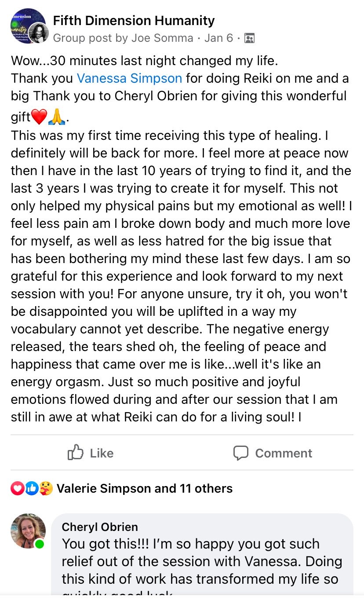
Task: Tap the care hug reaction icon
Action: (46, 488)
